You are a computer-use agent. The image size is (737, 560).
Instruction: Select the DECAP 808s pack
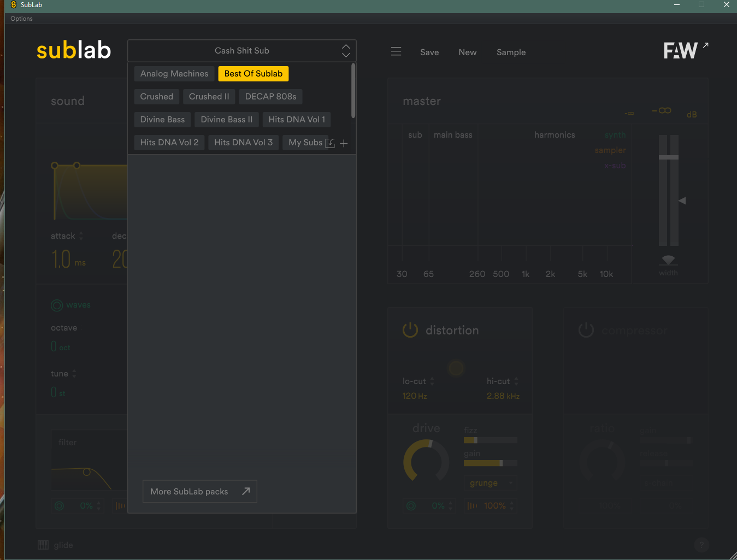(x=271, y=97)
